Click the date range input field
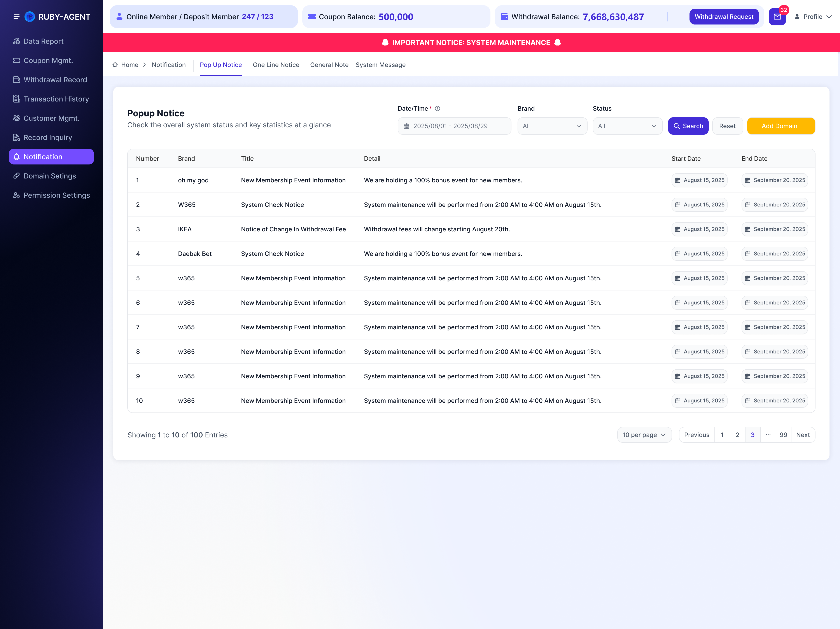The image size is (840, 629). point(454,126)
